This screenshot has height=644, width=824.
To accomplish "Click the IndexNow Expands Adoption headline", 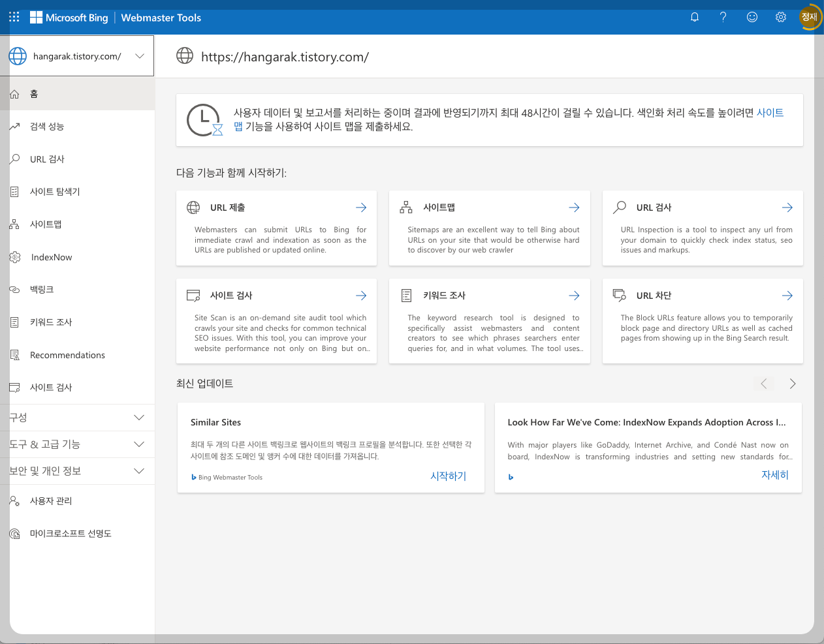I will pyautogui.click(x=646, y=423).
